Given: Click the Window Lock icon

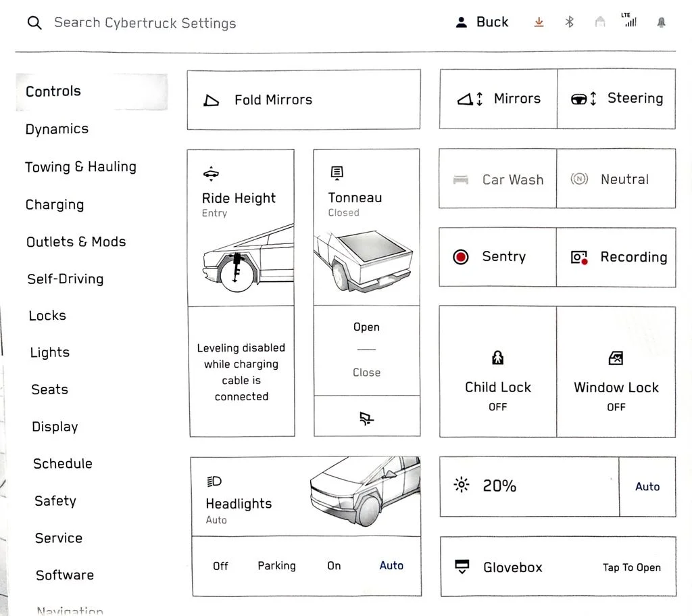Looking at the screenshot, I should tap(616, 358).
